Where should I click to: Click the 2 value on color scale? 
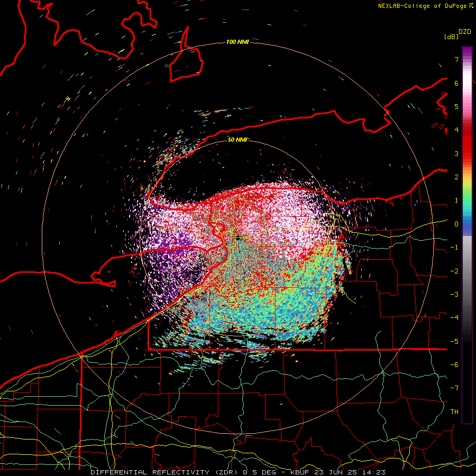(456, 177)
